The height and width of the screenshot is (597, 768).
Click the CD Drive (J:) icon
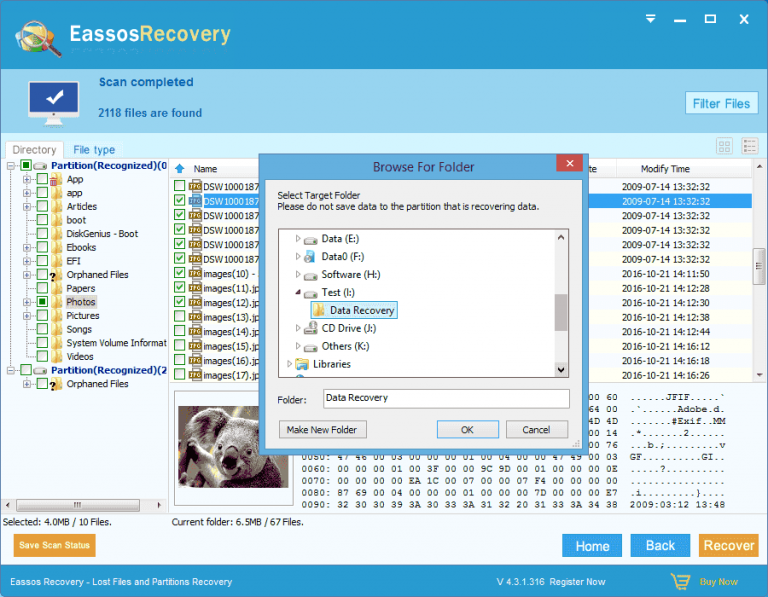(x=310, y=328)
